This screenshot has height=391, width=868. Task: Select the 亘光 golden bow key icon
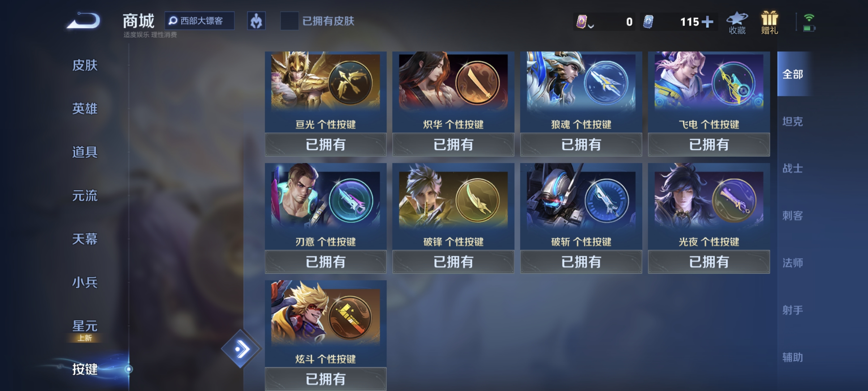pos(350,83)
